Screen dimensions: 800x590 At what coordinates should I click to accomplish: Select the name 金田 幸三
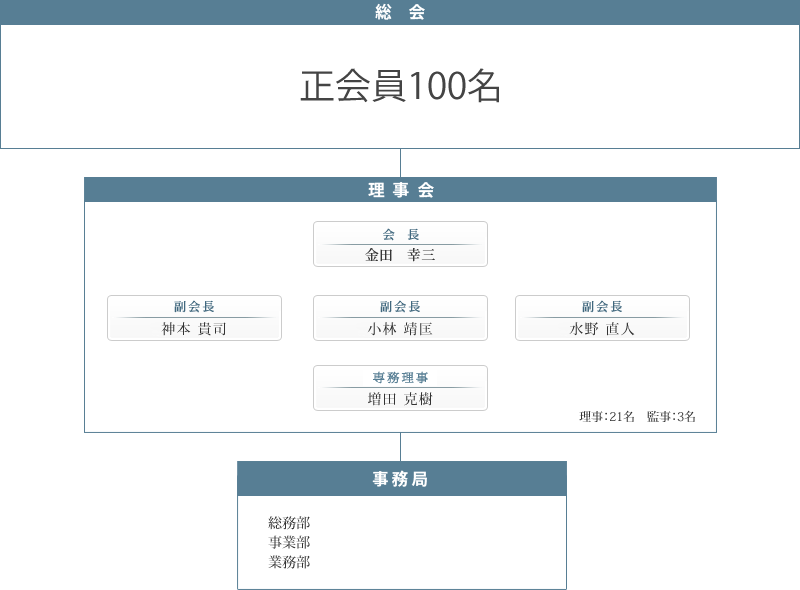point(400,255)
